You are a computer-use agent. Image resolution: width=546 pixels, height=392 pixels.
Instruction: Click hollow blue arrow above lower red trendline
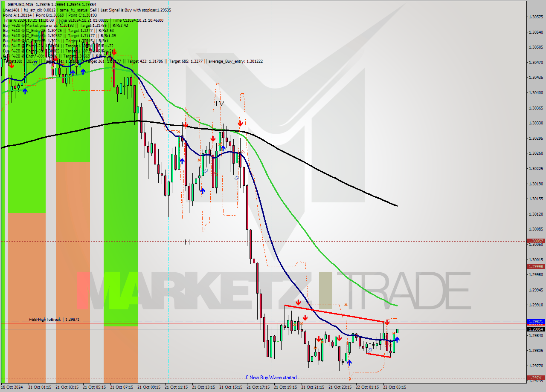pos(369,350)
